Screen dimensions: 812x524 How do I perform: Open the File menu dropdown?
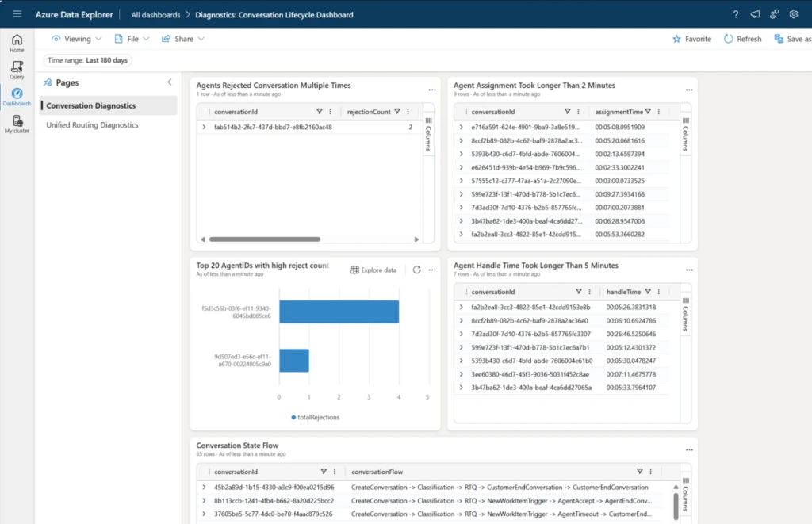[x=132, y=37]
